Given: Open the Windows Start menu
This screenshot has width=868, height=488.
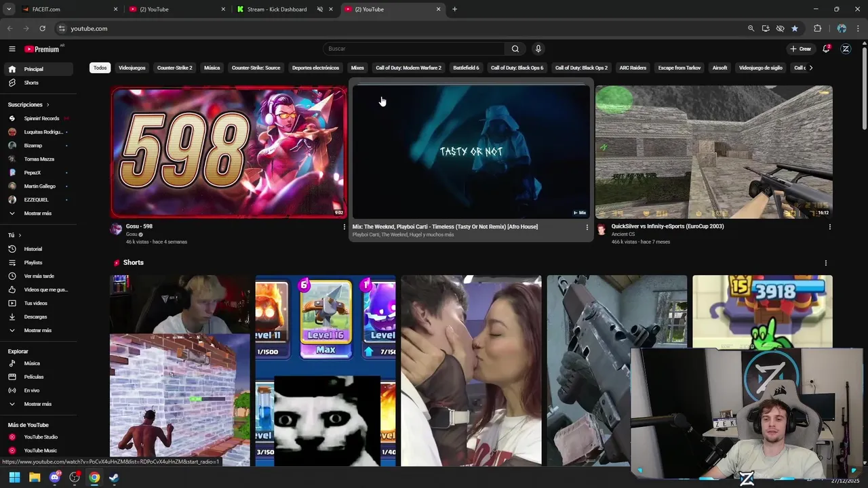Looking at the screenshot, I should pos(14,477).
